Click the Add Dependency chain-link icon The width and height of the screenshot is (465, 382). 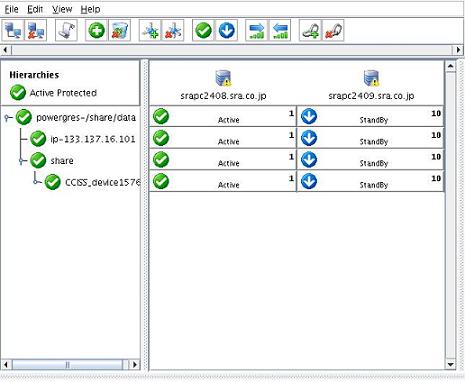coord(310,30)
